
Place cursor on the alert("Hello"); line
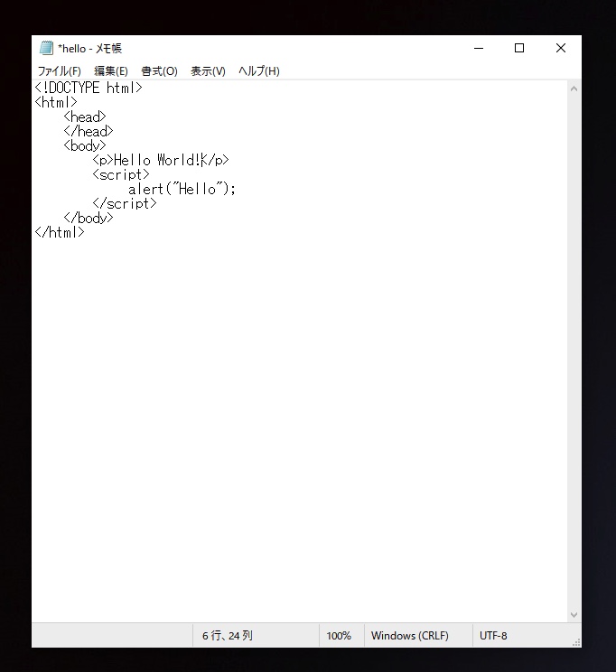181,189
